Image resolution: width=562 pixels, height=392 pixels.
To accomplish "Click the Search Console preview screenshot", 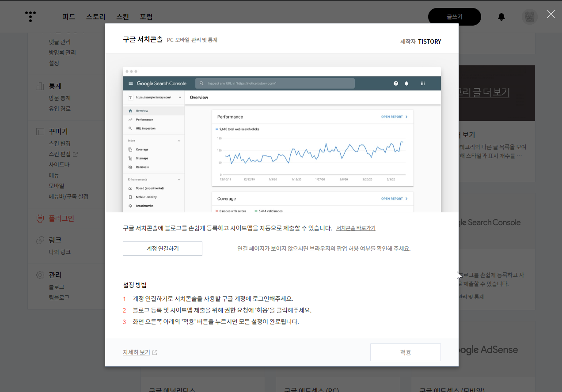I will [282, 139].
